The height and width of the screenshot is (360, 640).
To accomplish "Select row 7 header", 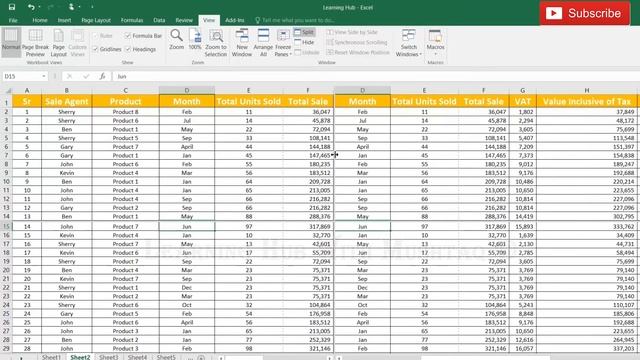I will pyautogui.click(x=6, y=155).
